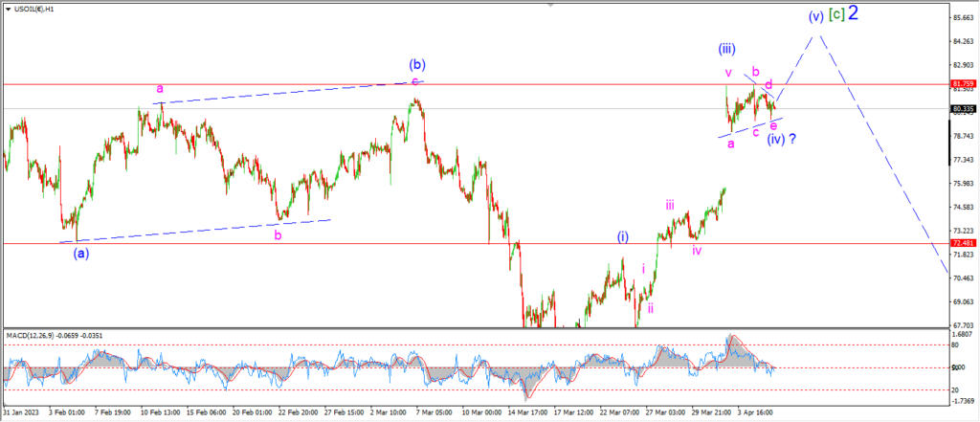Select the blue (v) projection label
Image resolution: width=980 pixels, height=422 pixels.
click(815, 16)
